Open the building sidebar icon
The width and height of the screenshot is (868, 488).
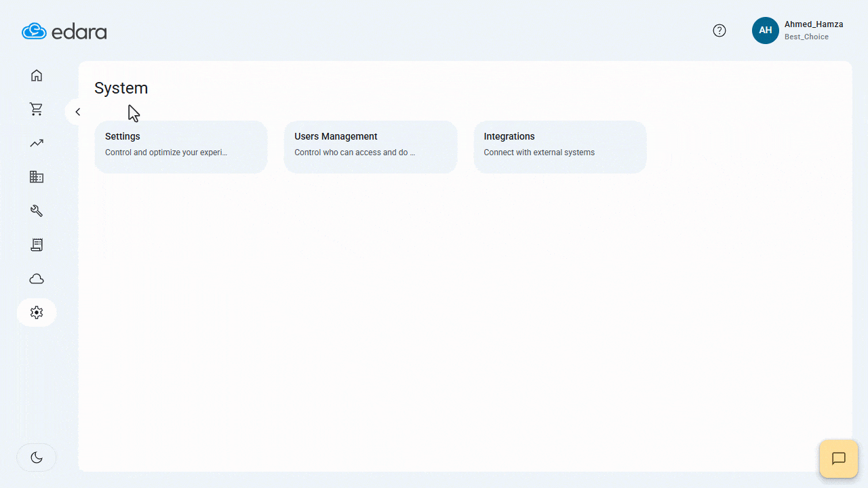click(x=37, y=177)
